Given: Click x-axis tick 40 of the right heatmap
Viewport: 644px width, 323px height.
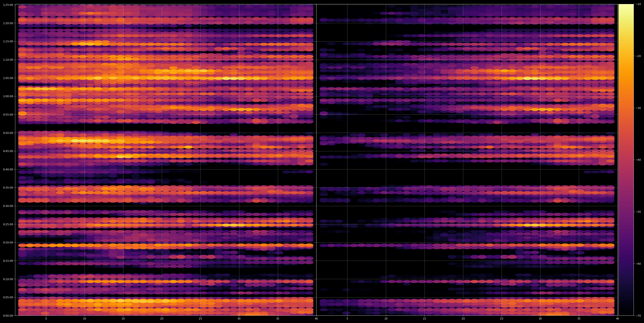Looking at the screenshot, I should (618, 319).
